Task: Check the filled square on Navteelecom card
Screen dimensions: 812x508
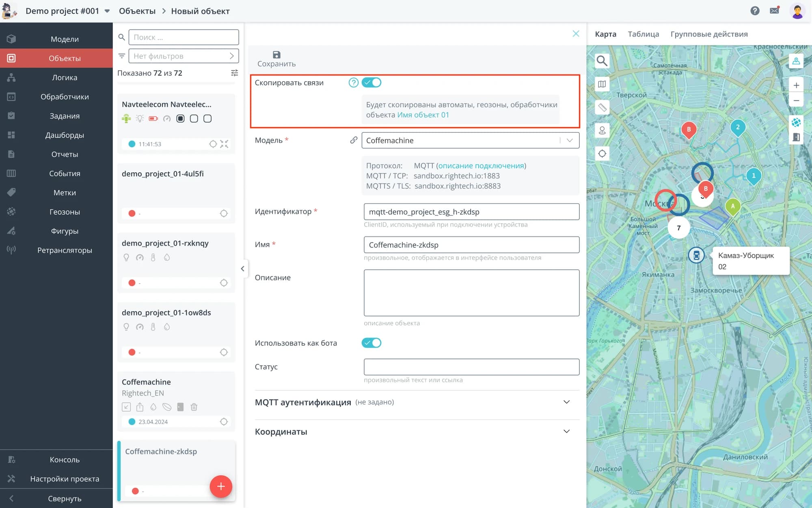Action: [181, 119]
